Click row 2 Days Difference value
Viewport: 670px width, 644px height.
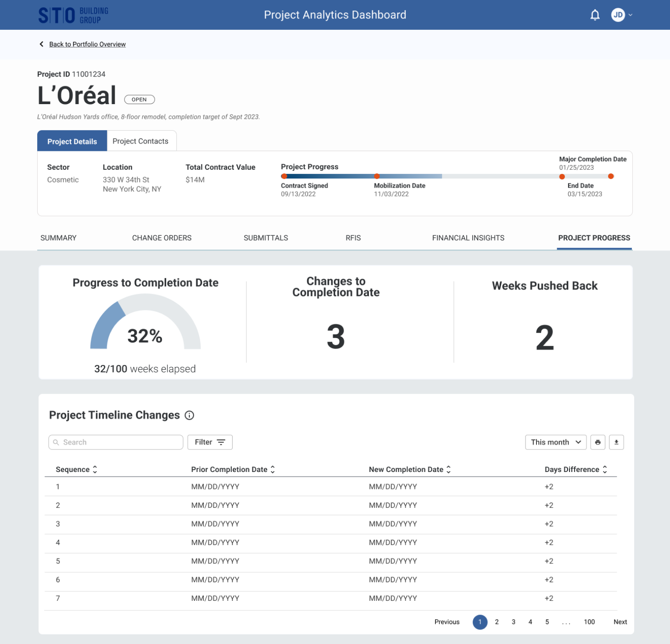549,505
